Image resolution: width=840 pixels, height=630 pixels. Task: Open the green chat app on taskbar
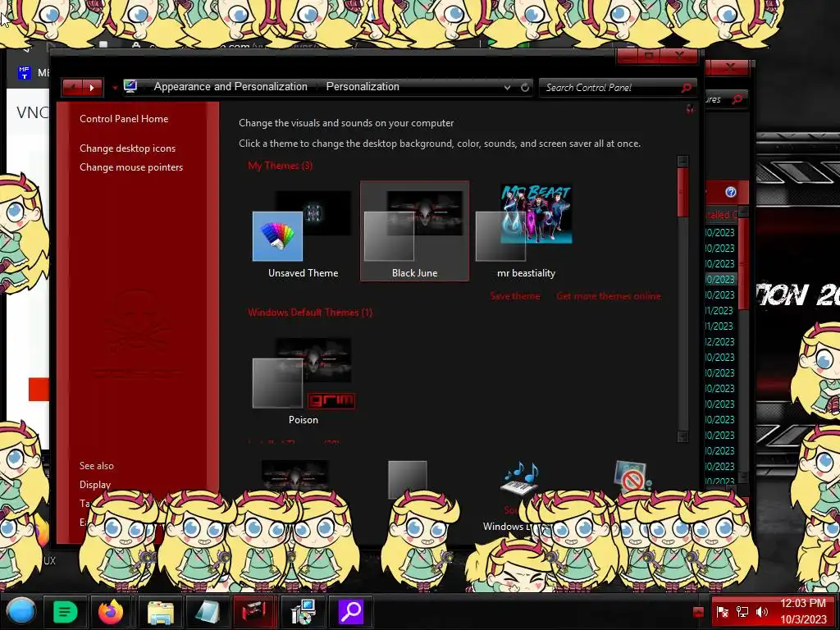tap(66, 611)
